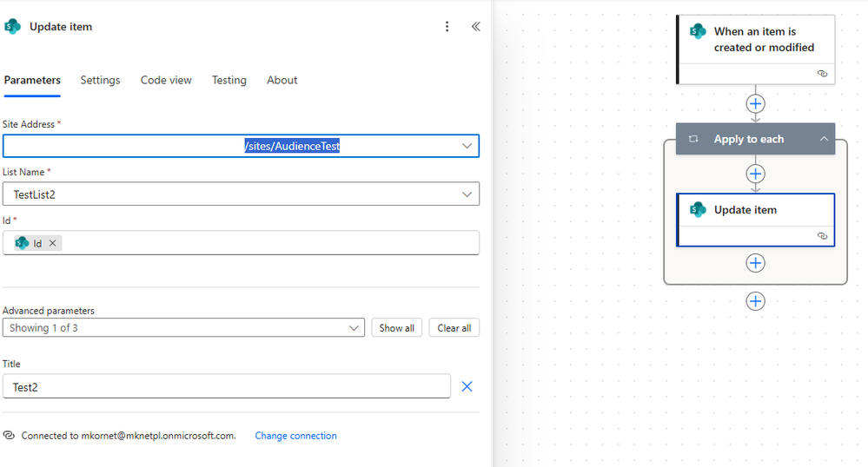The height and width of the screenshot is (467, 868).
Task: Switch to the Code view tab
Action: [x=166, y=80]
